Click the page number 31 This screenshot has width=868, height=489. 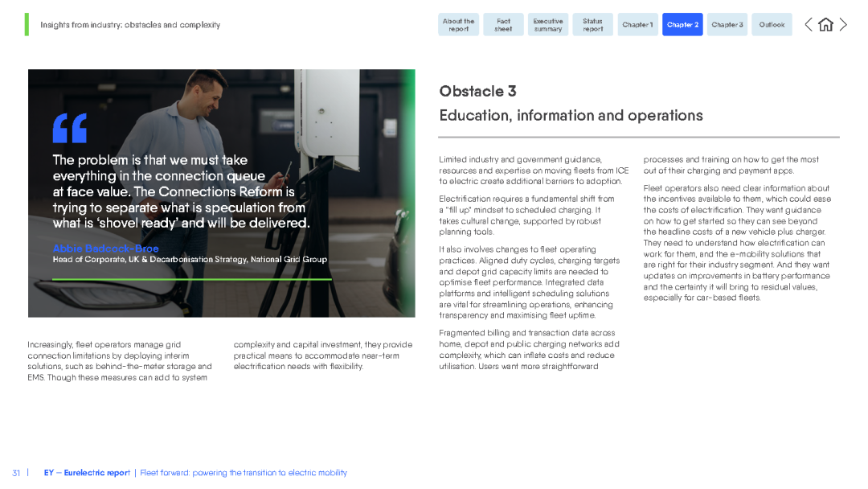tap(16, 473)
